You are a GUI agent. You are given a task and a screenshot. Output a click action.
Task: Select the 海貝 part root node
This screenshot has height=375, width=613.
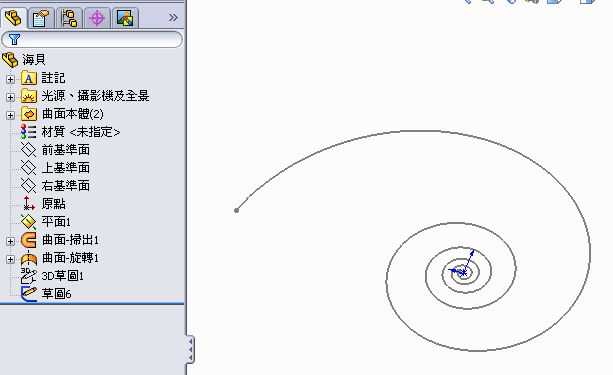[34, 60]
